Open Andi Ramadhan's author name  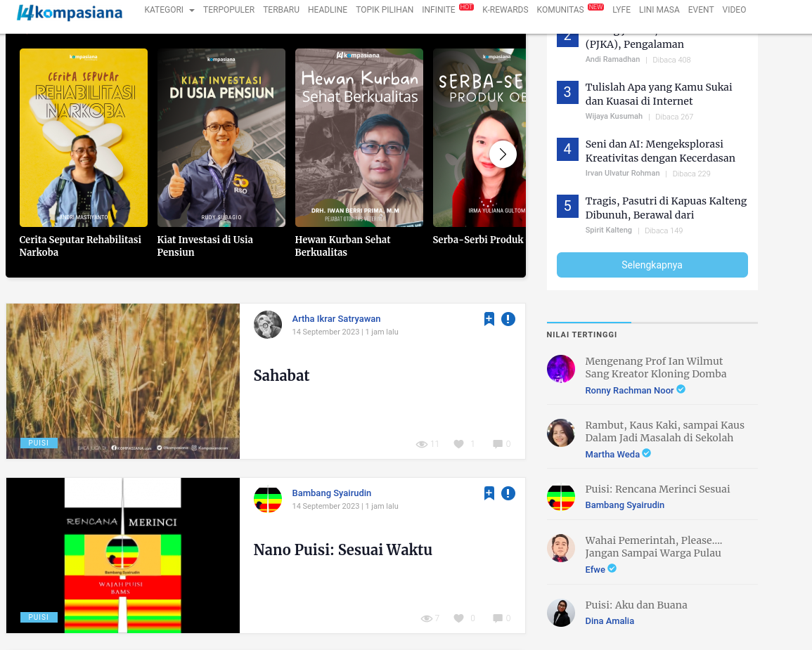(612, 60)
